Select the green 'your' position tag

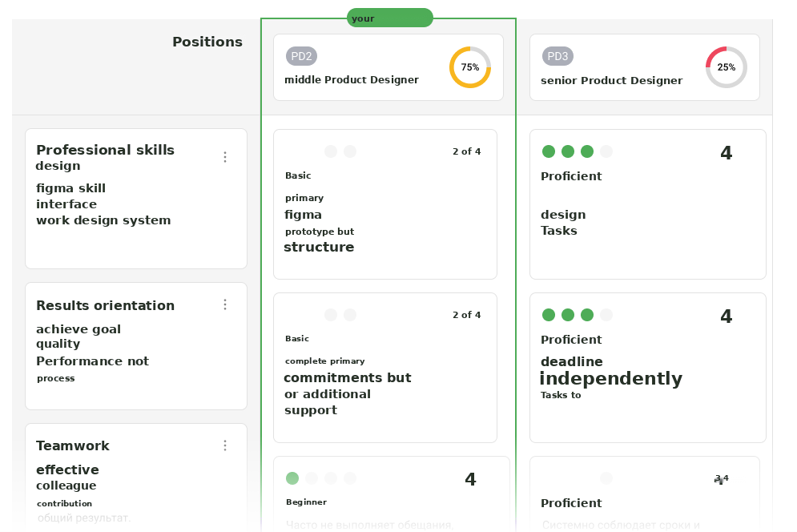pos(390,18)
